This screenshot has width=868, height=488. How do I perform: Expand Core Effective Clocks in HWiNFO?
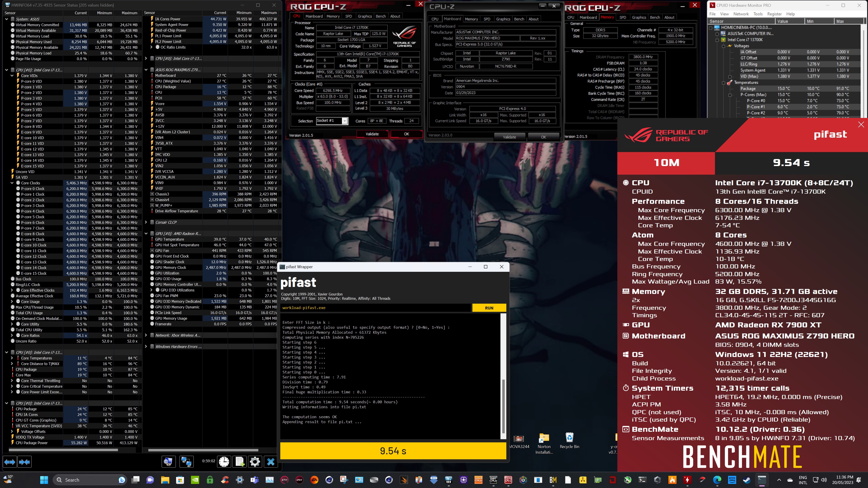coord(12,290)
